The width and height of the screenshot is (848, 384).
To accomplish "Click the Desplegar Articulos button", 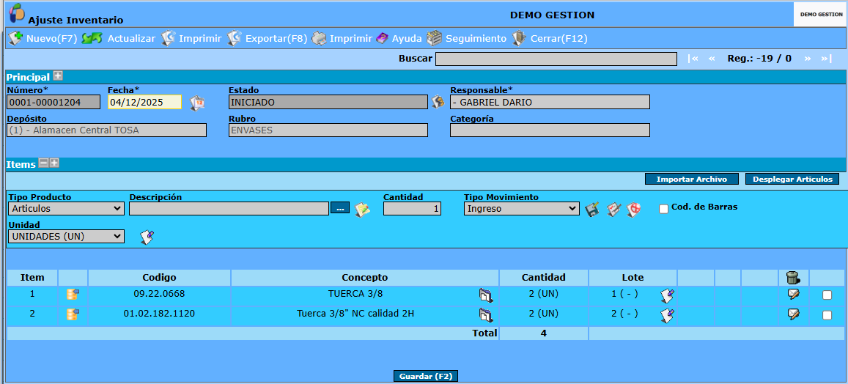I will (792, 179).
